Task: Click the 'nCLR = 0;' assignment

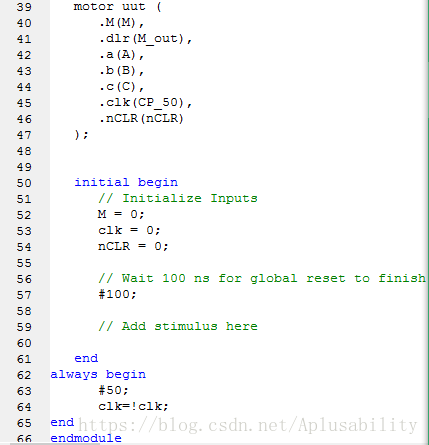Action: (133, 247)
